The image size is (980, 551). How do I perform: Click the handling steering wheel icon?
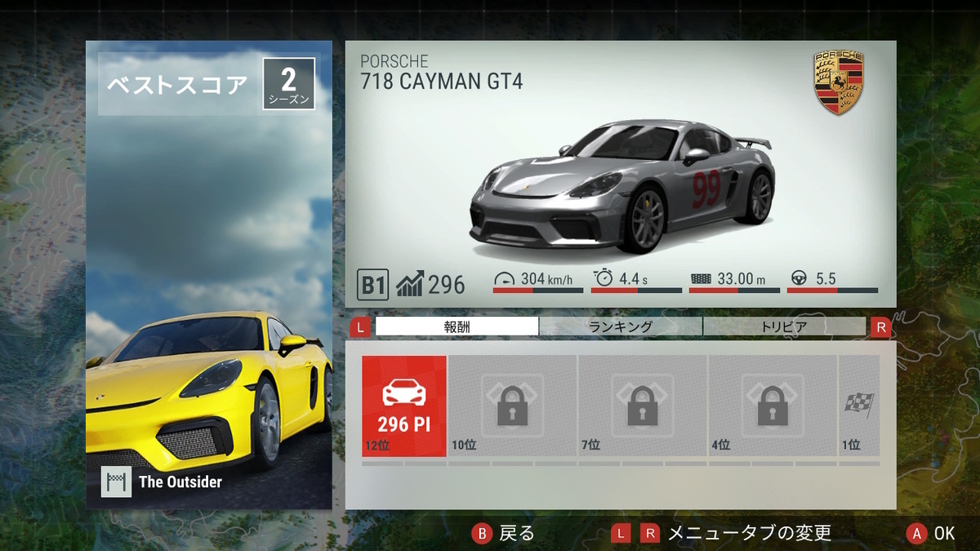click(799, 279)
